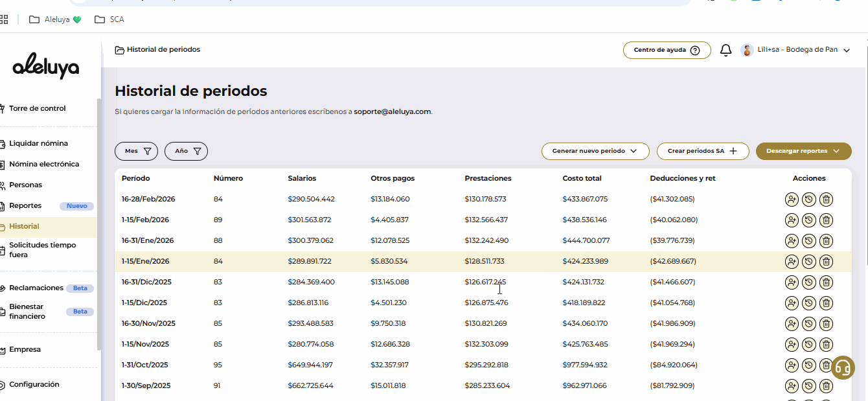
Task: Click trash icon on 1-15/Ene/2026 row
Action: [x=826, y=262]
